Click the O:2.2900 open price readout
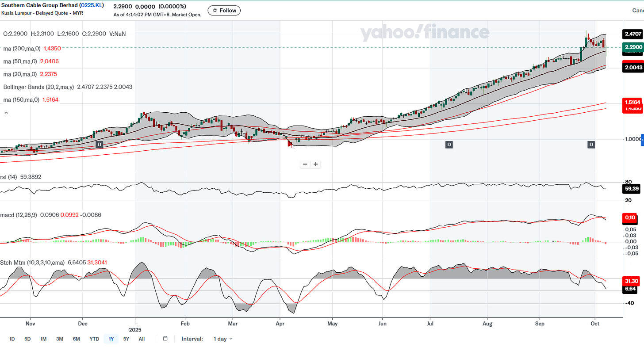Image resolution: width=644 pixels, height=347 pixels. tap(15, 34)
